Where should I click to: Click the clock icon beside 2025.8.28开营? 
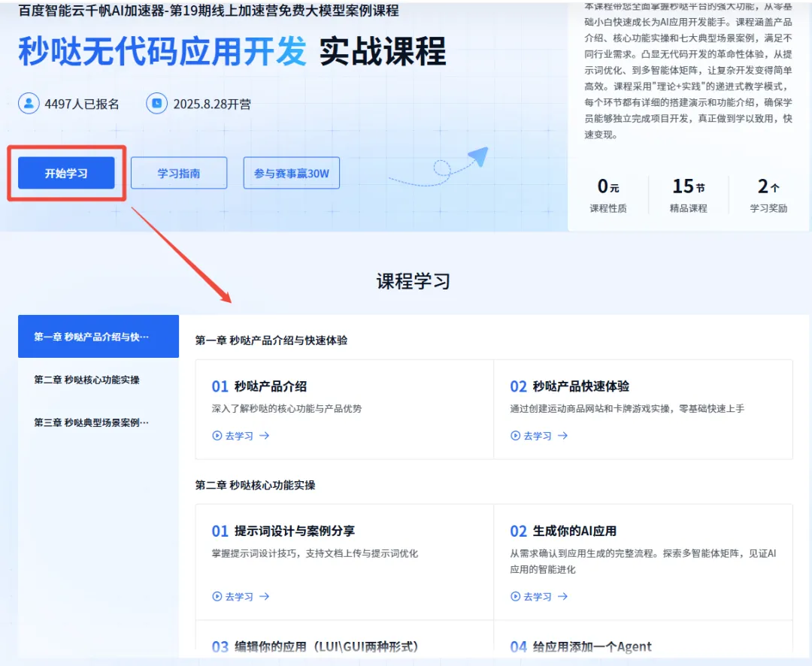tap(156, 103)
